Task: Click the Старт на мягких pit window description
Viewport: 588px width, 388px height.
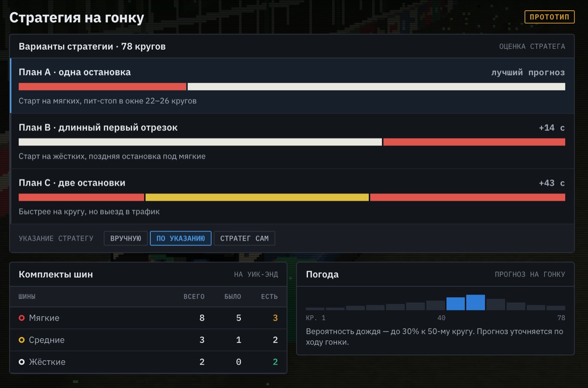Action: (108, 101)
